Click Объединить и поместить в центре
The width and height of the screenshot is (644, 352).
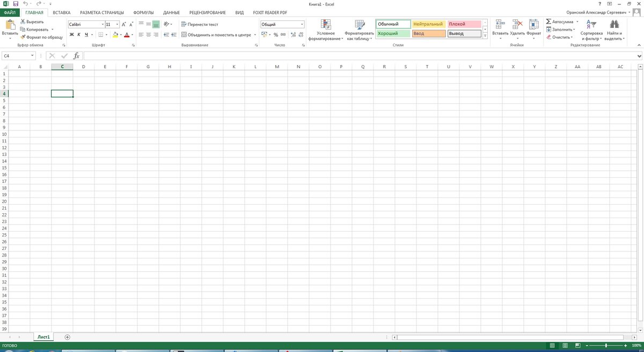(x=216, y=35)
